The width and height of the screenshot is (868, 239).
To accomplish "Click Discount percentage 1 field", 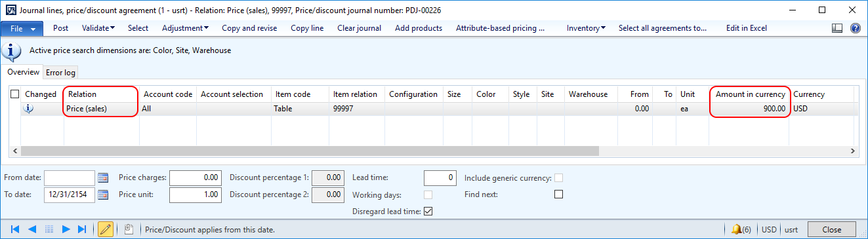I will pyautogui.click(x=327, y=177).
